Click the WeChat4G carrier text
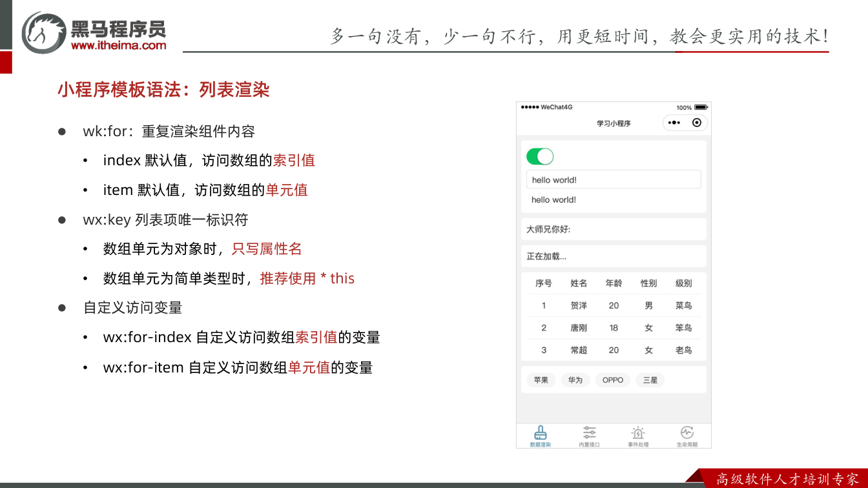 point(557,107)
